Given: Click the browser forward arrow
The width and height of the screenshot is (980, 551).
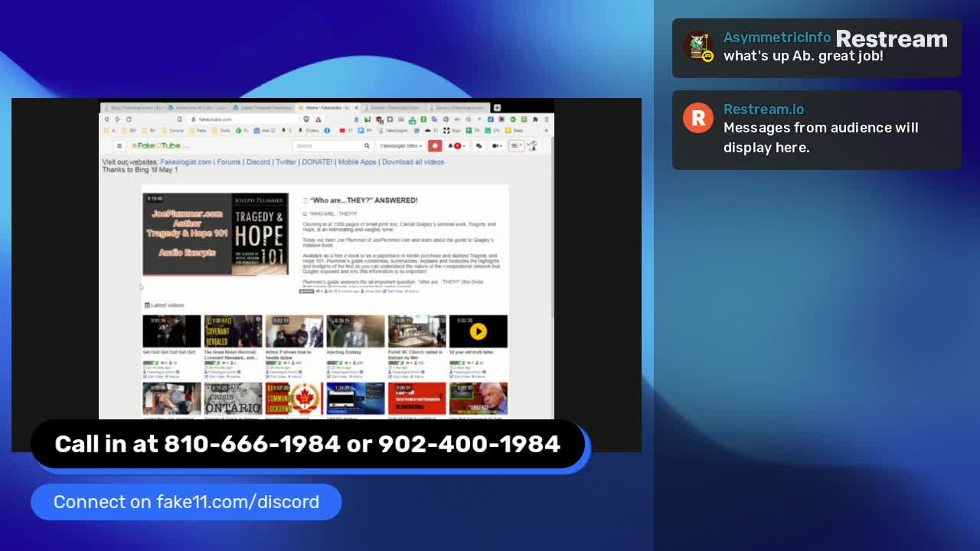Looking at the screenshot, I should point(117,119).
